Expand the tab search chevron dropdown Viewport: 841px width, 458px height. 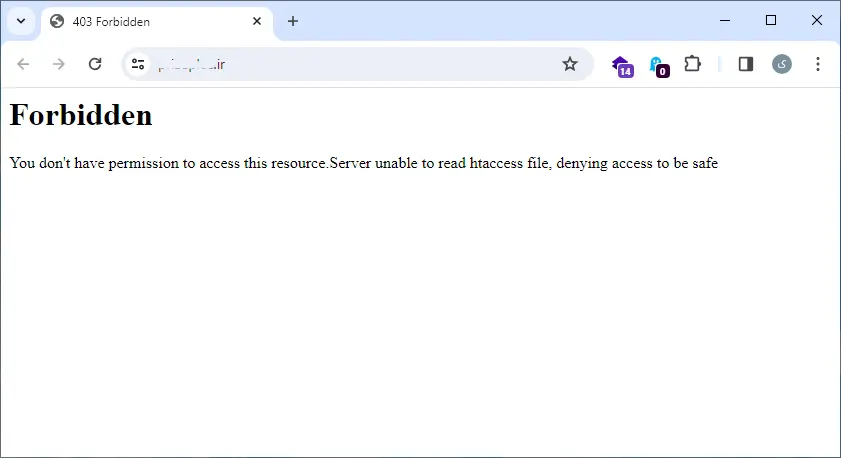tap(20, 21)
